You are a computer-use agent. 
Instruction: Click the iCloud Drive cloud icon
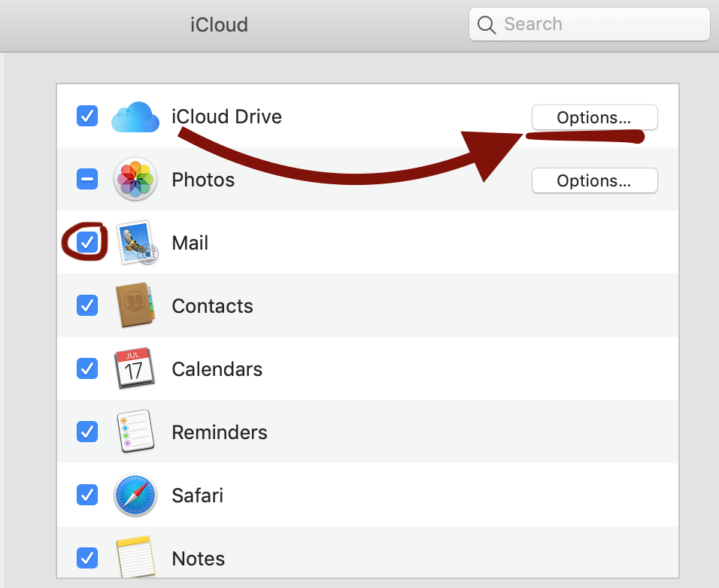pyautogui.click(x=135, y=117)
